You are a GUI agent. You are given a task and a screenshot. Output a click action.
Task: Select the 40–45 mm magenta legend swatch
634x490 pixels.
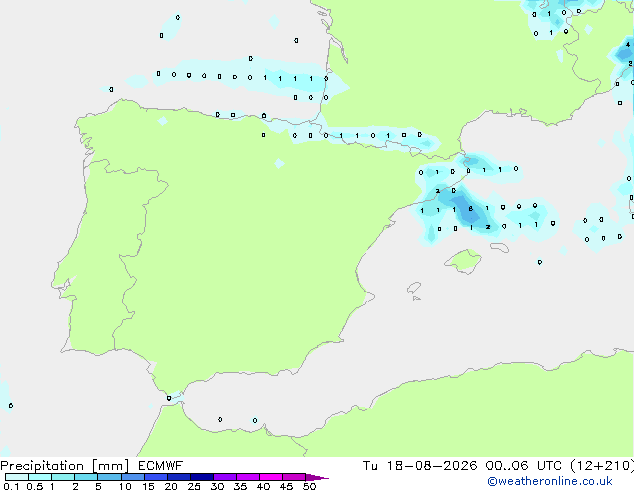[x=271, y=477]
